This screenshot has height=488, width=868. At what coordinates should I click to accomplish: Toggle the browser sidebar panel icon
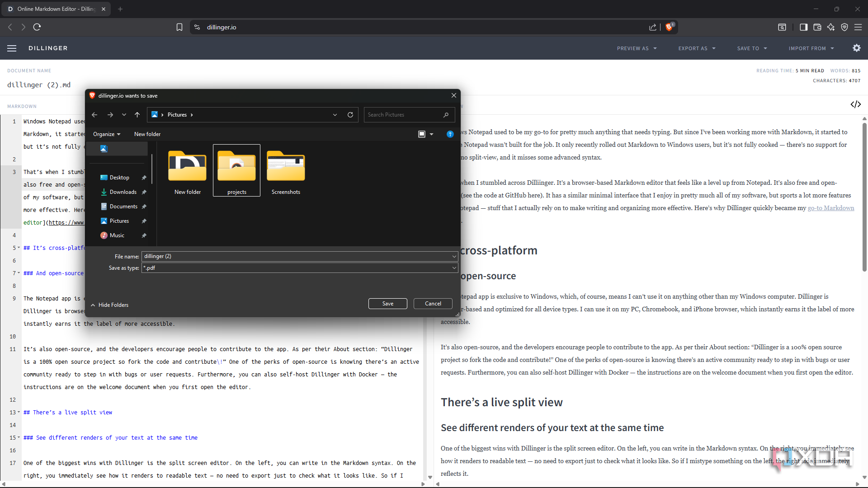pos(803,27)
